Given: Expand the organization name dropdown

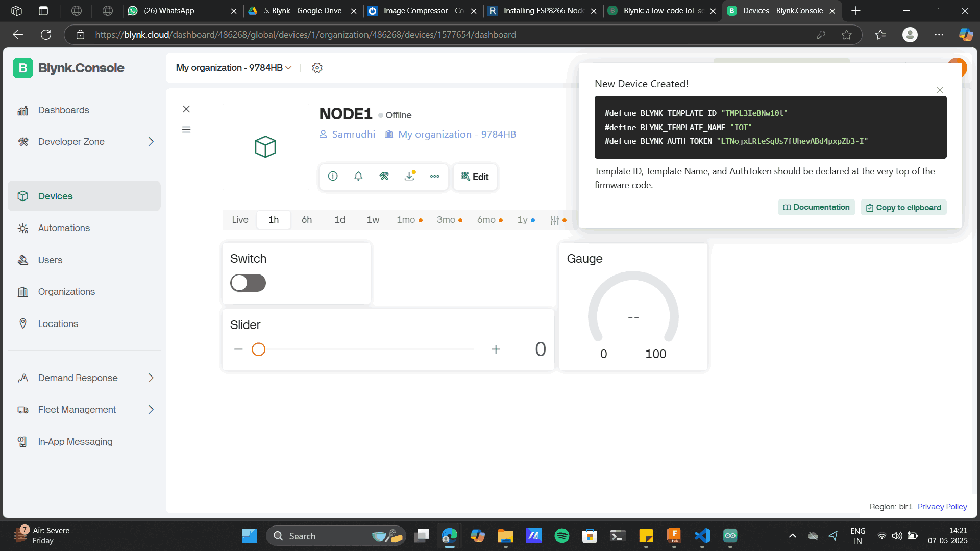Looking at the screenshot, I should tap(234, 68).
